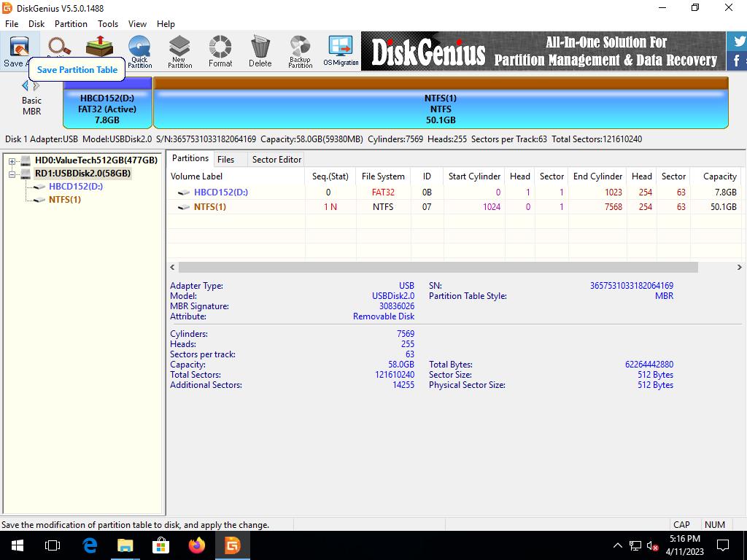
Task: Expand the HD0:ValueTech512GB tree node
Action: pyautogui.click(x=12, y=160)
